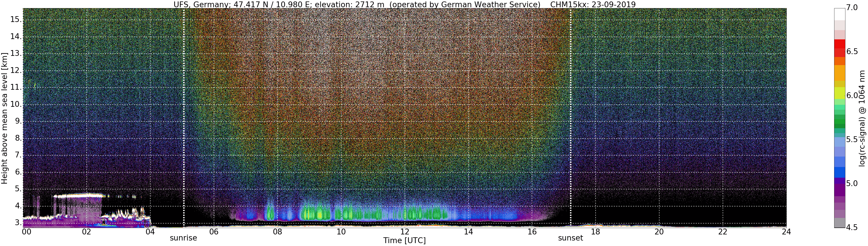Image resolution: width=868 pixels, height=246 pixels.
Task: Click the height axis tick label '9.'
Action: tap(18, 121)
